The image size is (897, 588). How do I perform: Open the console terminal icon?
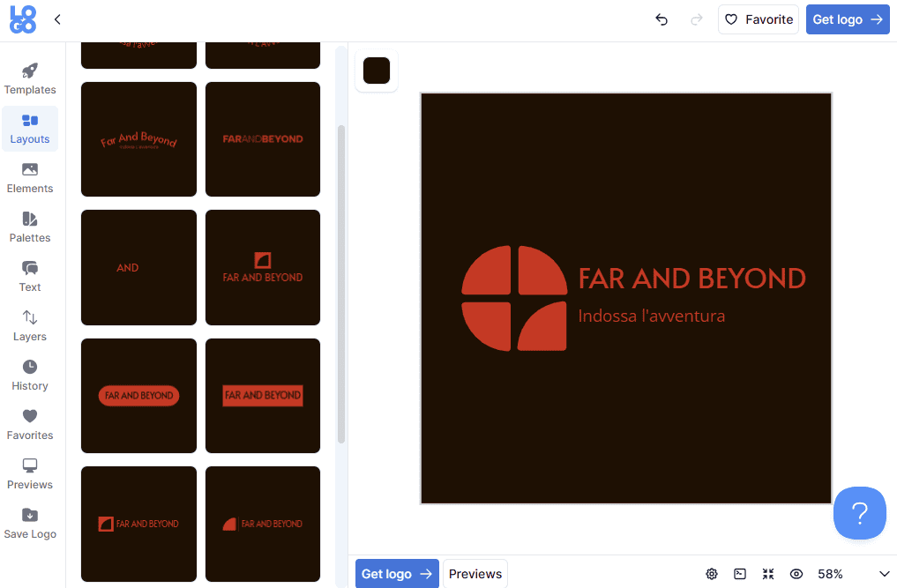[x=740, y=574]
